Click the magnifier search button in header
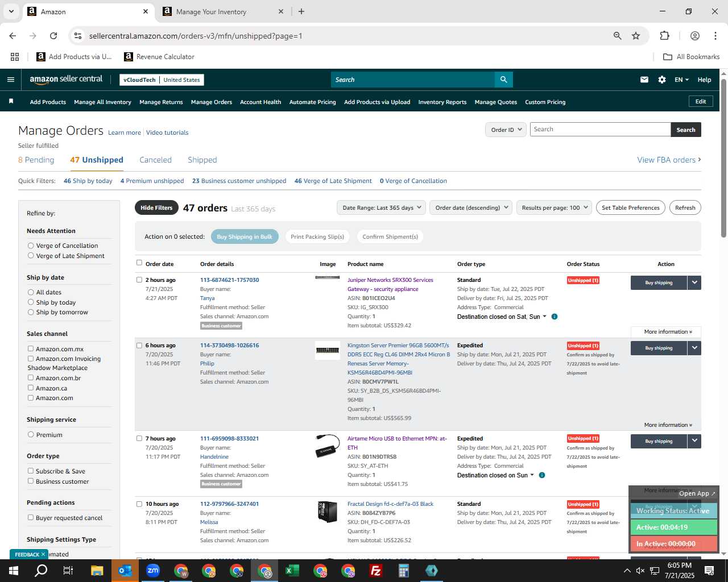728x582 pixels. click(503, 80)
